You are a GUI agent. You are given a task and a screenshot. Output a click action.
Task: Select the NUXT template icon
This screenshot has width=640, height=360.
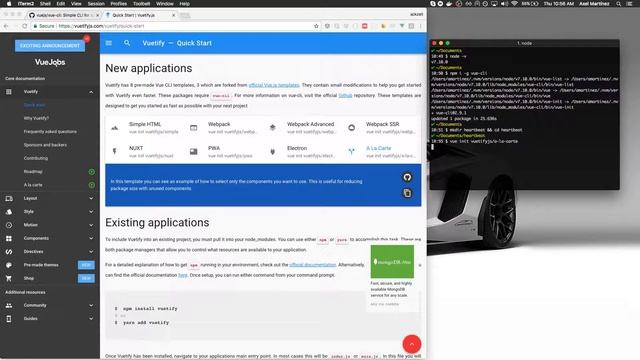(x=115, y=151)
